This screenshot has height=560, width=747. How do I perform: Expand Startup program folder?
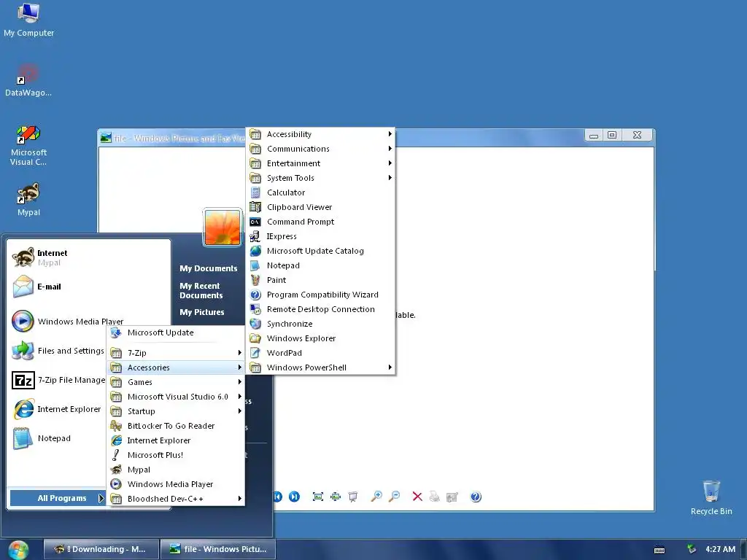(176, 411)
